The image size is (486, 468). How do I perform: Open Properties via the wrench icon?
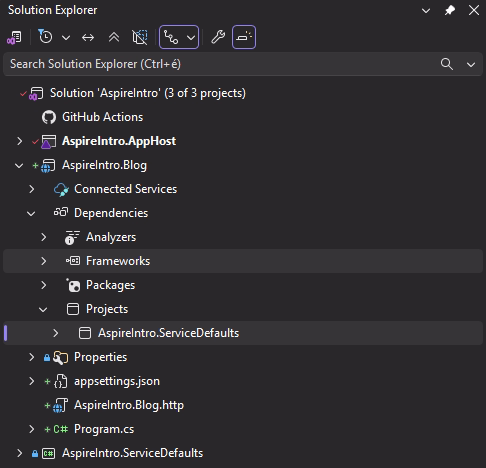218,37
